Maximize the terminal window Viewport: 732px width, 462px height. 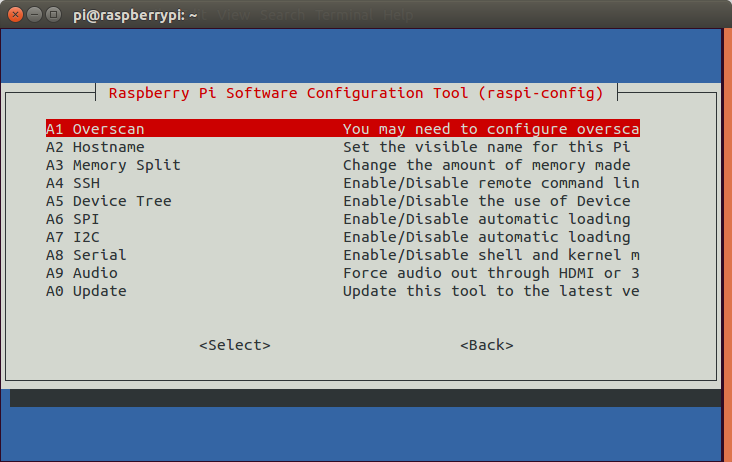(54, 15)
